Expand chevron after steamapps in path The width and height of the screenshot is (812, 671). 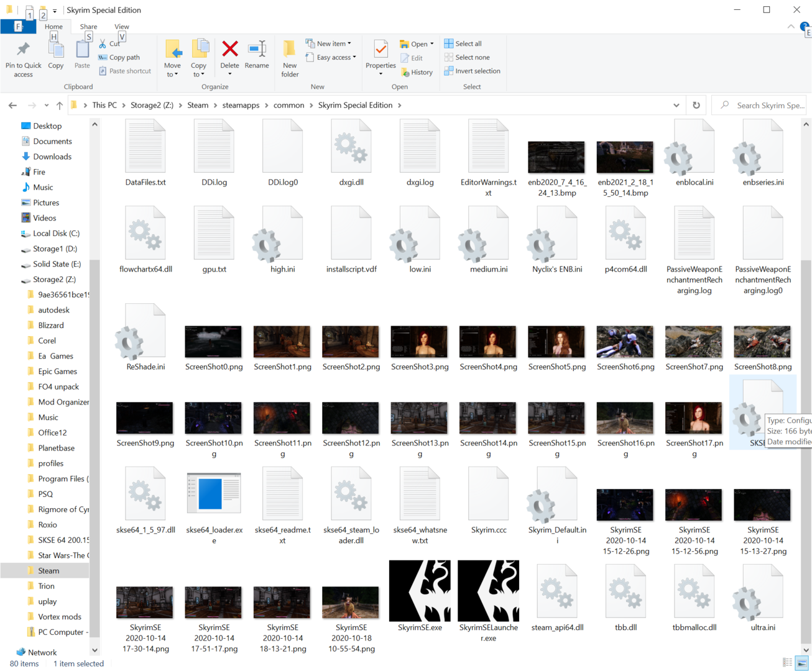click(267, 106)
